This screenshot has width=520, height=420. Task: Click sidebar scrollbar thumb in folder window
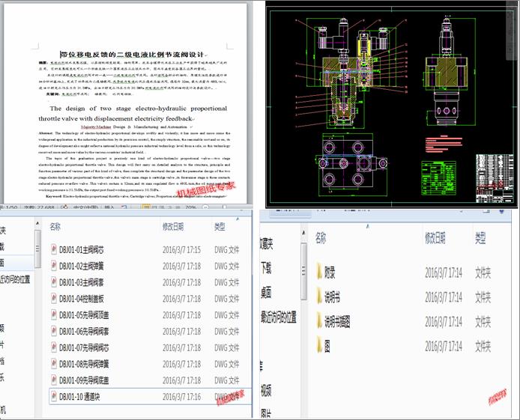(303, 271)
